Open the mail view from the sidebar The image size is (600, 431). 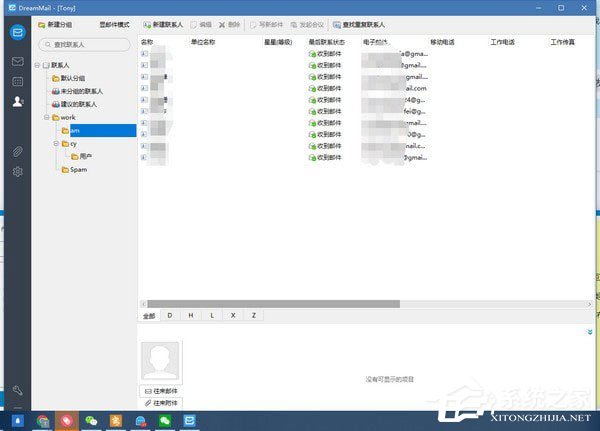click(18, 61)
